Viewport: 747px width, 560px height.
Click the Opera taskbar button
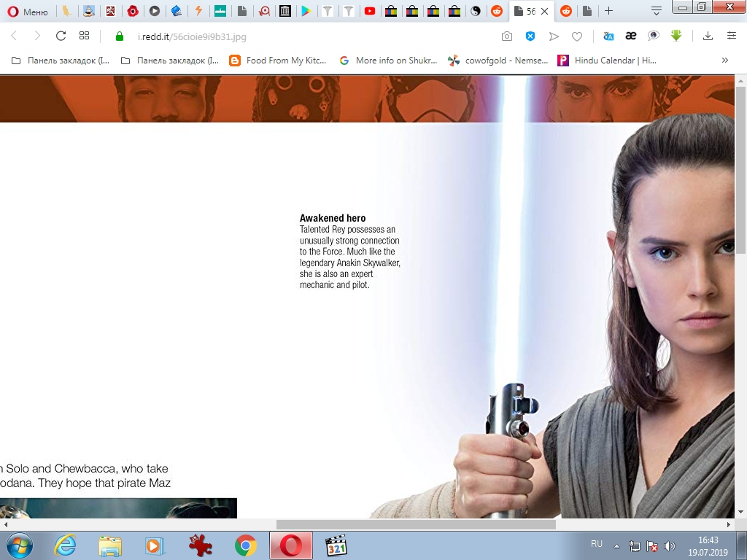tap(291, 545)
